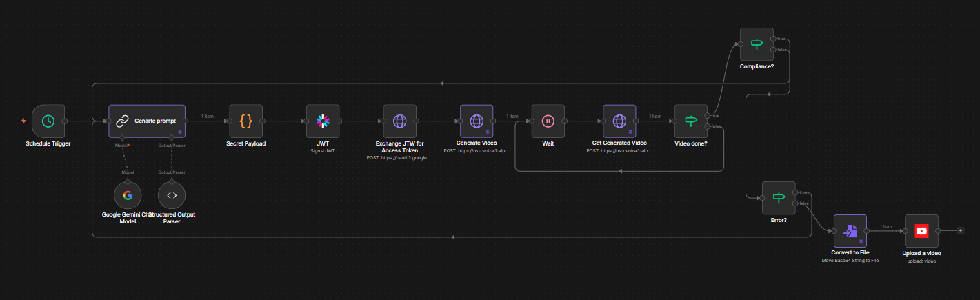Image resolution: width=980 pixels, height=300 pixels.
Task: Open the Get Generated Video node
Action: point(619,121)
